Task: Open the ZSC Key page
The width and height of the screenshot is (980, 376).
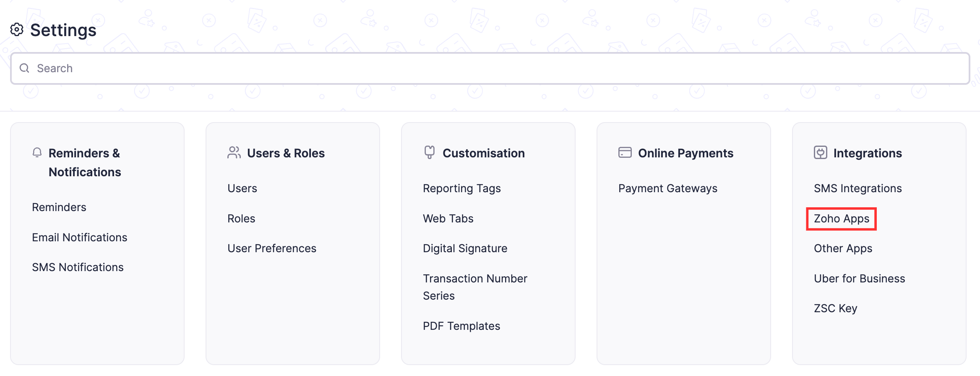Action: (x=835, y=308)
